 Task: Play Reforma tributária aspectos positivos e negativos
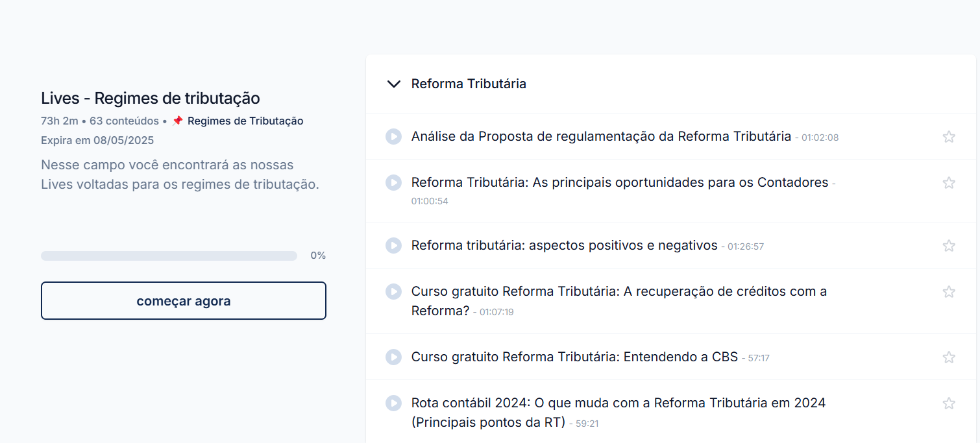(393, 245)
